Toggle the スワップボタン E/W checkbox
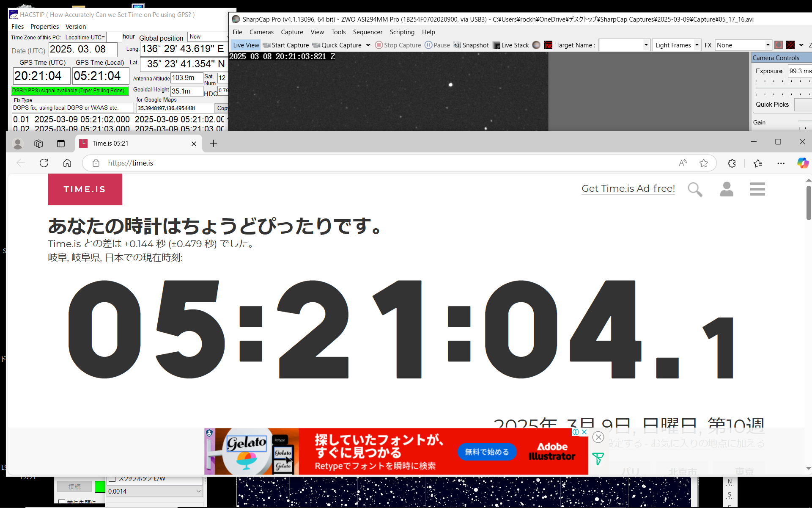Screen dimensions: 812x508 [x=112, y=479]
